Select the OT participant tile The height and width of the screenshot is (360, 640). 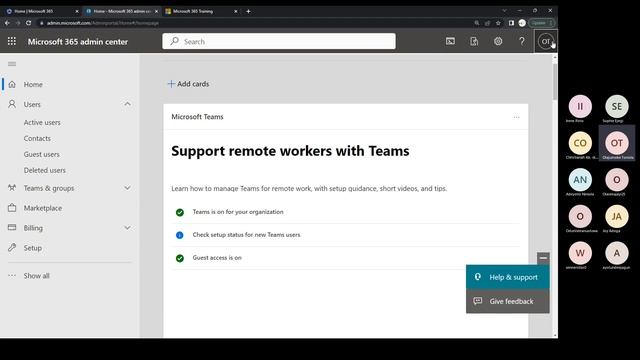(x=617, y=143)
